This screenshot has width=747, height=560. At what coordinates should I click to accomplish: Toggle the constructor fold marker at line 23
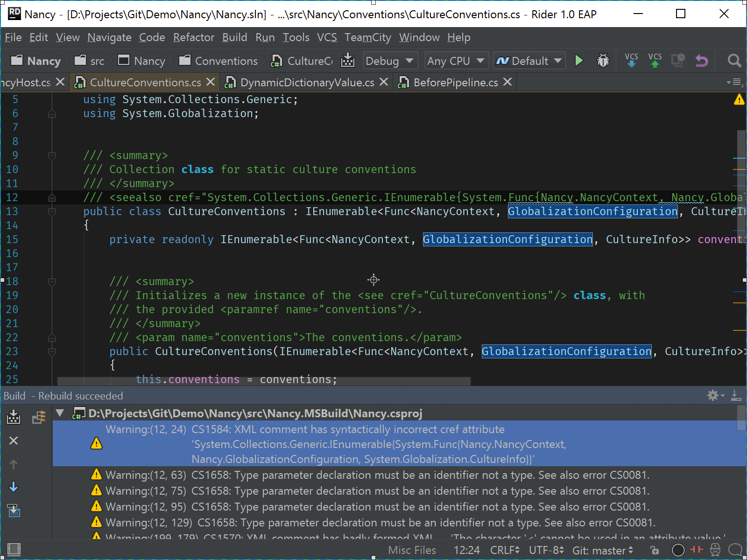click(52, 351)
